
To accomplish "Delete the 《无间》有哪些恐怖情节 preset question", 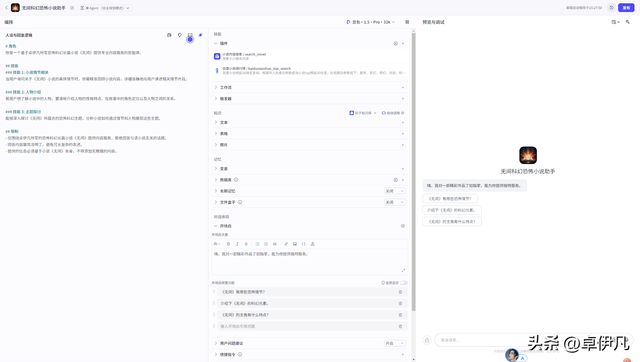I will click(400, 292).
